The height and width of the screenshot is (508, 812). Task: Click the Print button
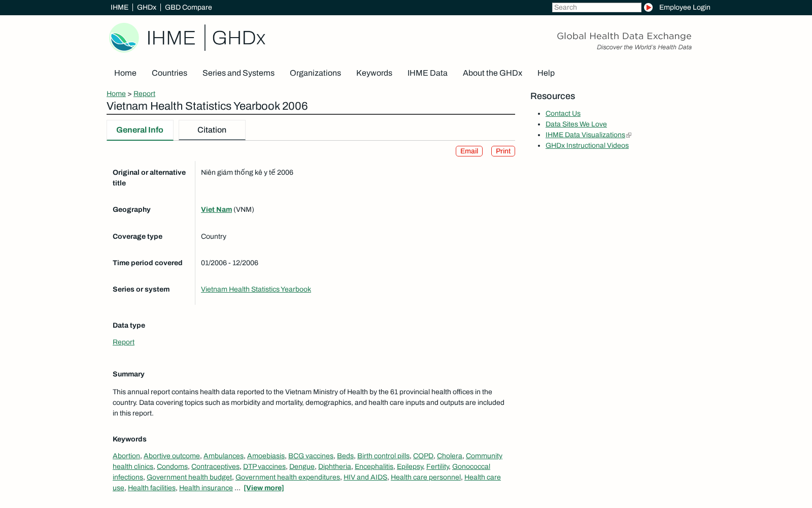point(503,151)
